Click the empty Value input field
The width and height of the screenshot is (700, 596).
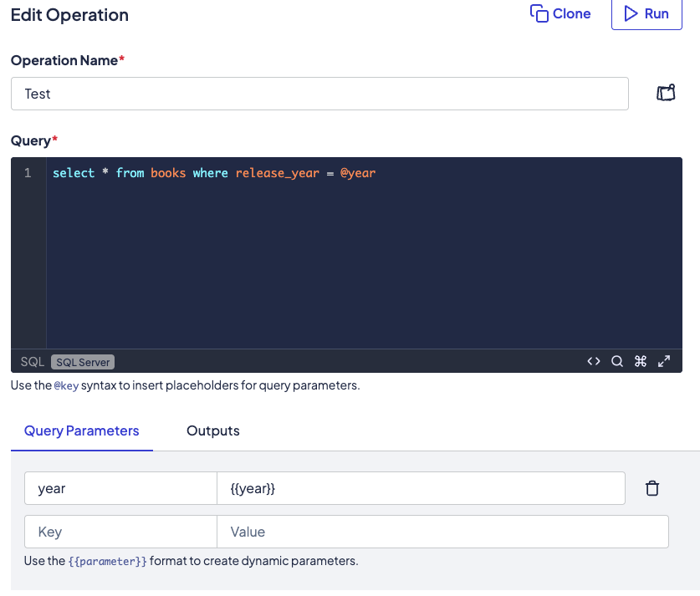point(443,532)
